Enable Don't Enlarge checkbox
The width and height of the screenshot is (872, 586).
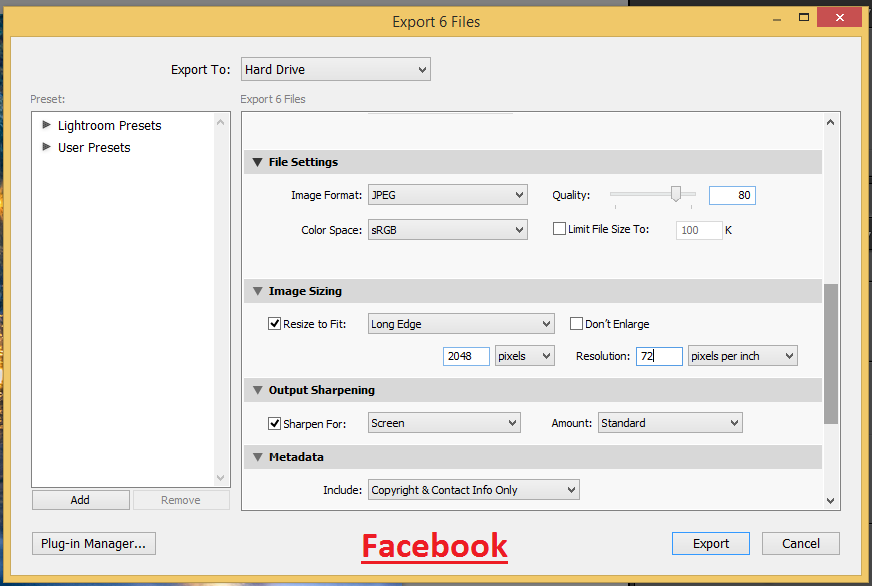coord(576,324)
